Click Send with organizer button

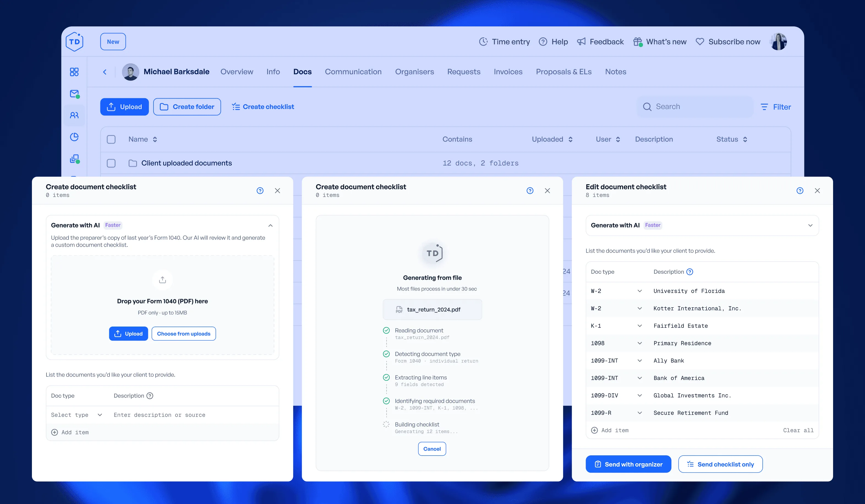point(628,464)
